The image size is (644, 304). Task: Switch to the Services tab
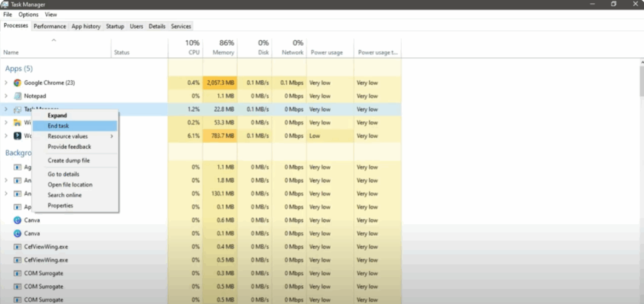click(x=181, y=26)
